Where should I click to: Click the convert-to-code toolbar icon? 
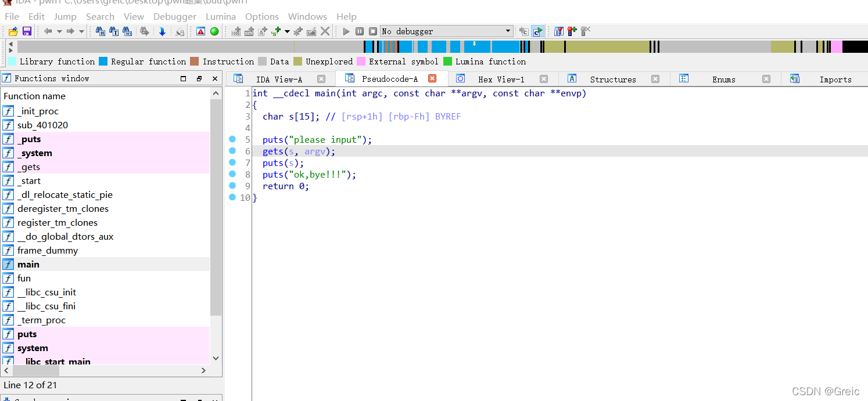236,31
